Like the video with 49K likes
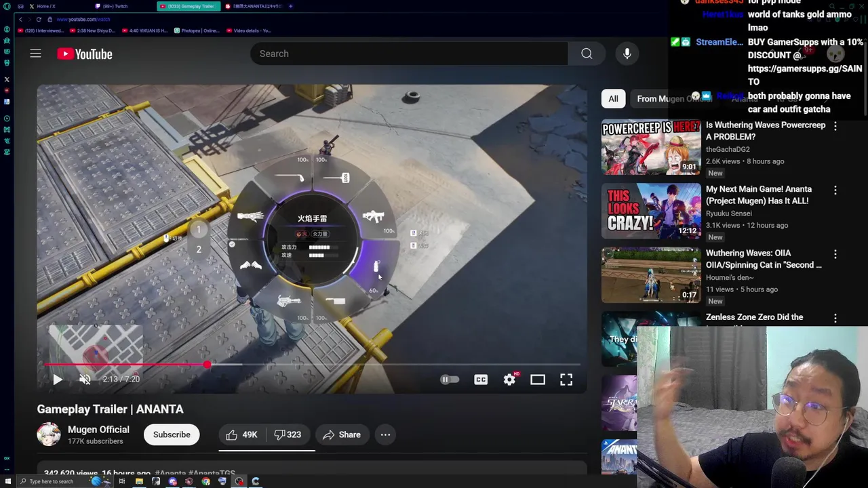Image resolution: width=868 pixels, height=488 pixels. point(242,434)
